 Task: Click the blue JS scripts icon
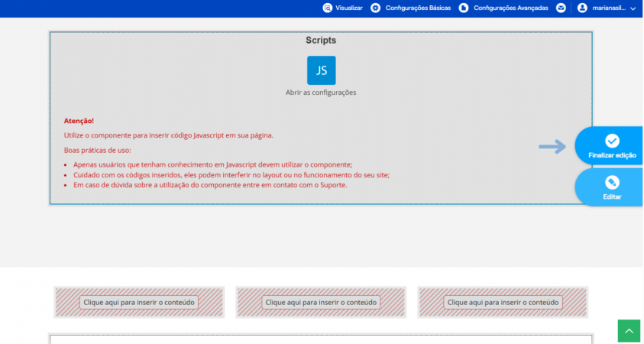click(321, 70)
